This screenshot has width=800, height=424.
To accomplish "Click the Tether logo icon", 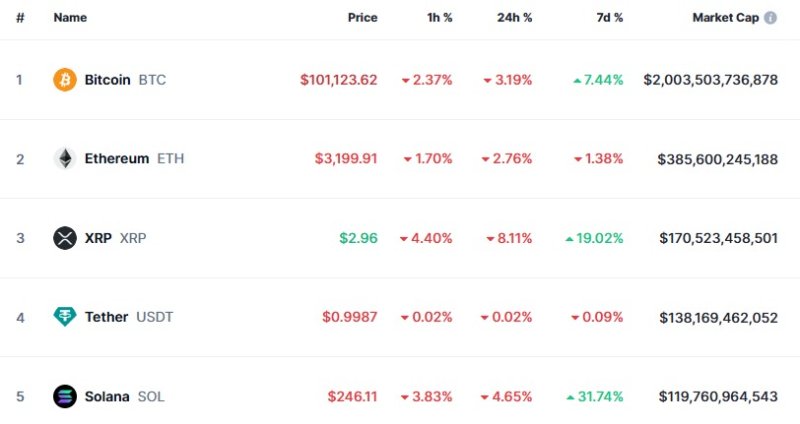I will [x=65, y=317].
